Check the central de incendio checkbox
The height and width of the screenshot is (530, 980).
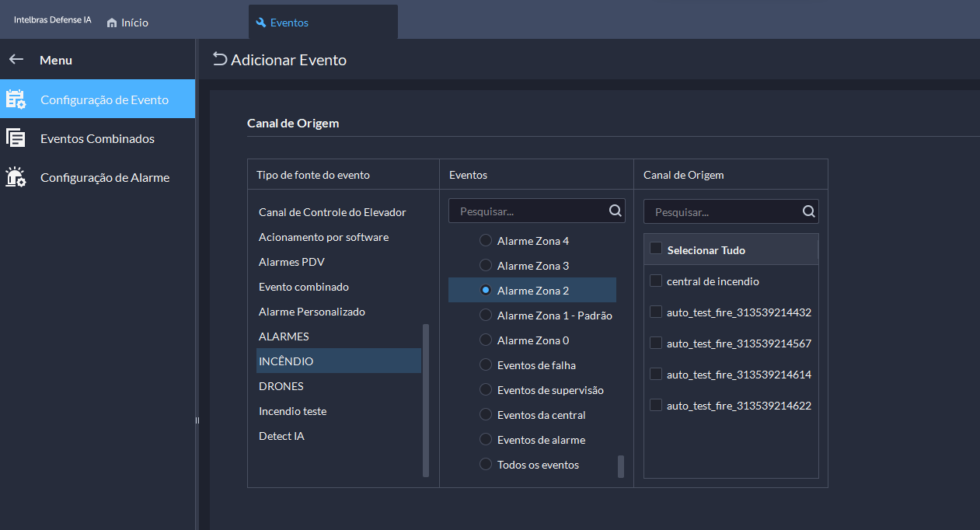coord(656,281)
